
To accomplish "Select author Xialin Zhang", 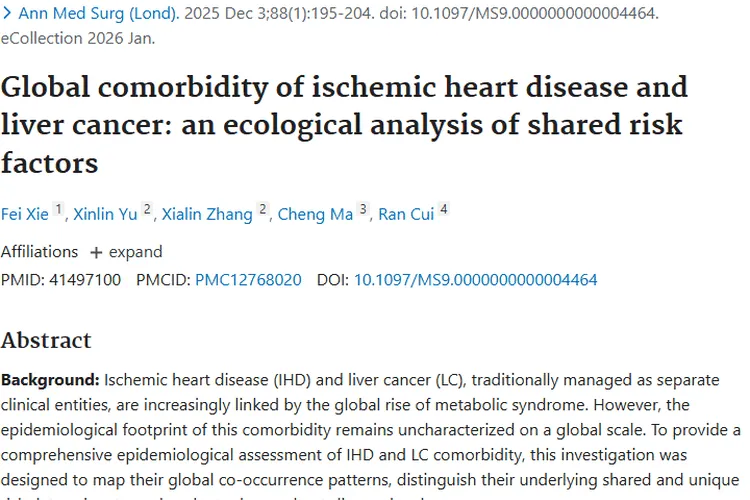I will click(x=207, y=214).
